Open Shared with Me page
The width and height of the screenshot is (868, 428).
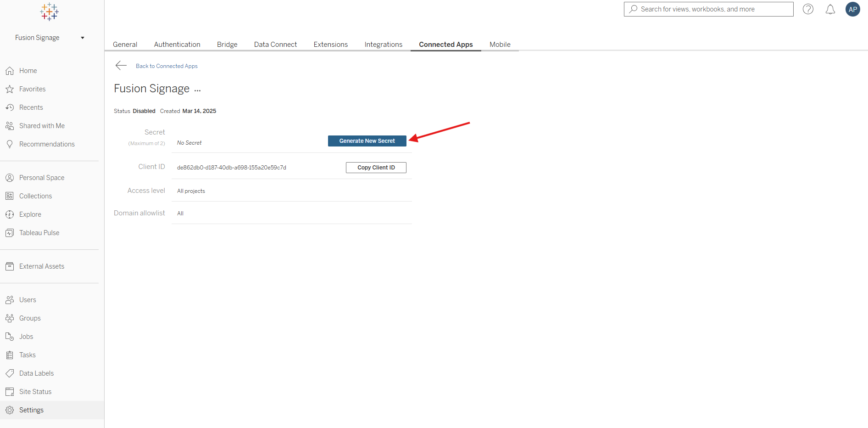coord(42,126)
